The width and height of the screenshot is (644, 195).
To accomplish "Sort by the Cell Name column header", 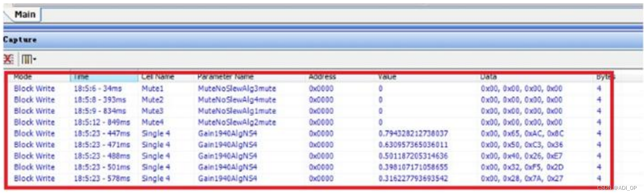I will pyautogui.click(x=158, y=76).
